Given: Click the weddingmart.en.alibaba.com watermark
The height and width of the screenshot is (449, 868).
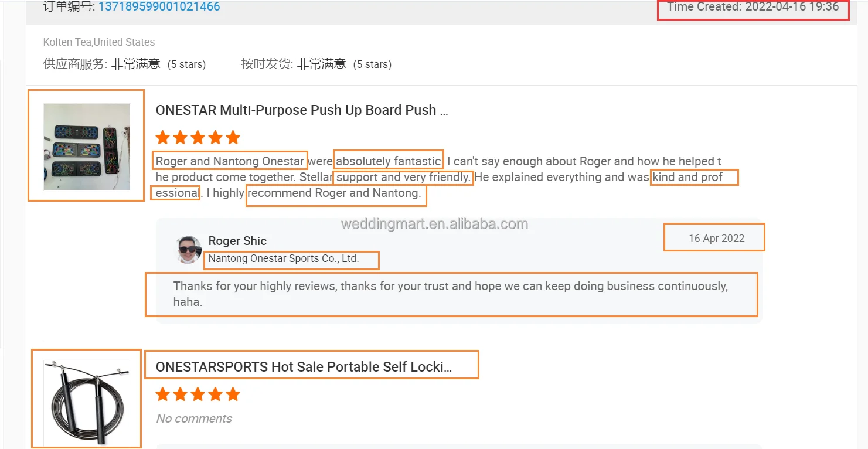Looking at the screenshot, I should 434,224.
